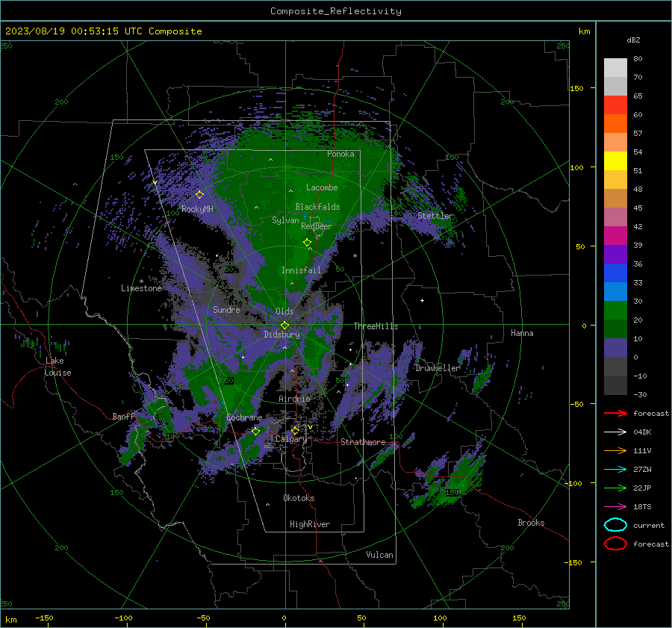Select the magenta 39-42 dBZ swatch
The image size is (672, 628).
click(x=615, y=236)
